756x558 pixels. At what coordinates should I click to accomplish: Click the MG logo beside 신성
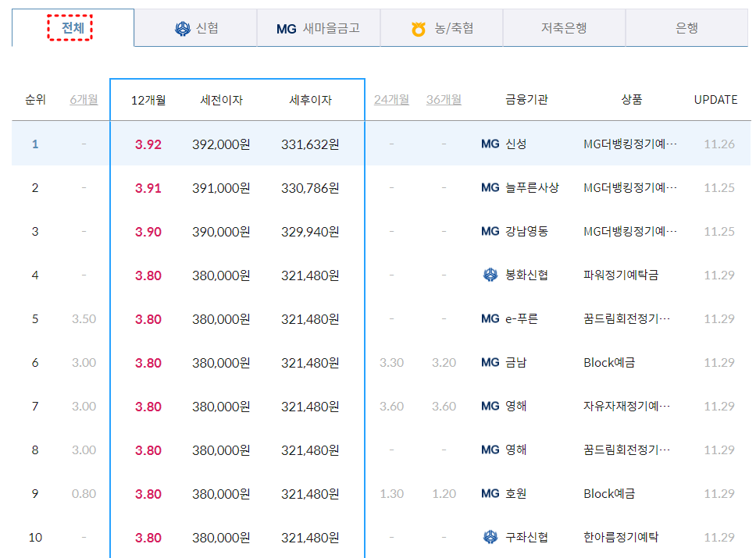(490, 144)
